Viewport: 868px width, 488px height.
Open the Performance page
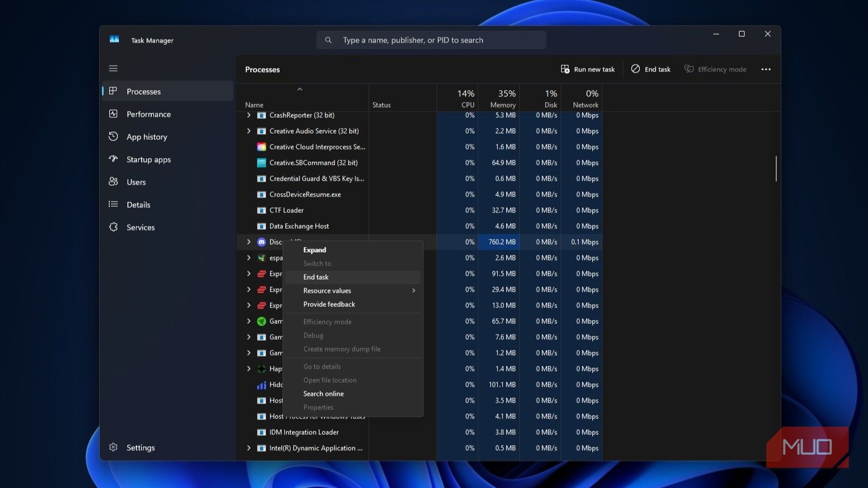coord(167,114)
